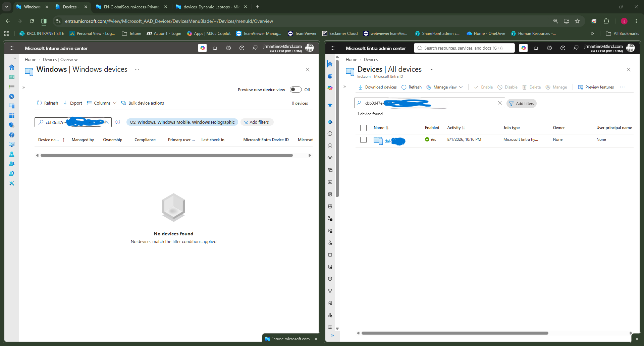Tick the checkbox for the dal- device row
This screenshot has width=644, height=346.
pos(363,139)
